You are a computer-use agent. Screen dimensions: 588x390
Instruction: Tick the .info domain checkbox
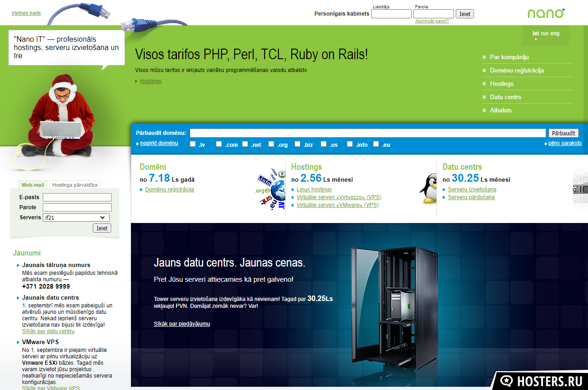350,144
